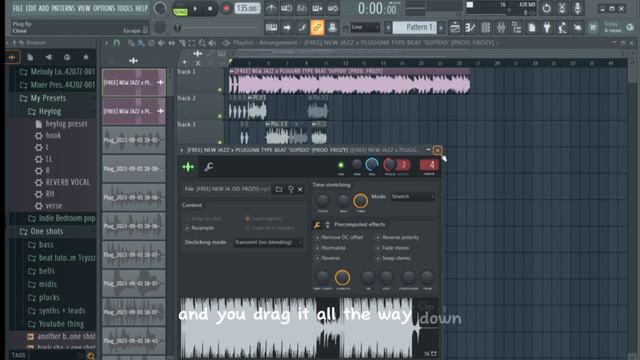This screenshot has width=640, height=360.
Task: Open the plugin picker plug icon
Action: point(547,28)
